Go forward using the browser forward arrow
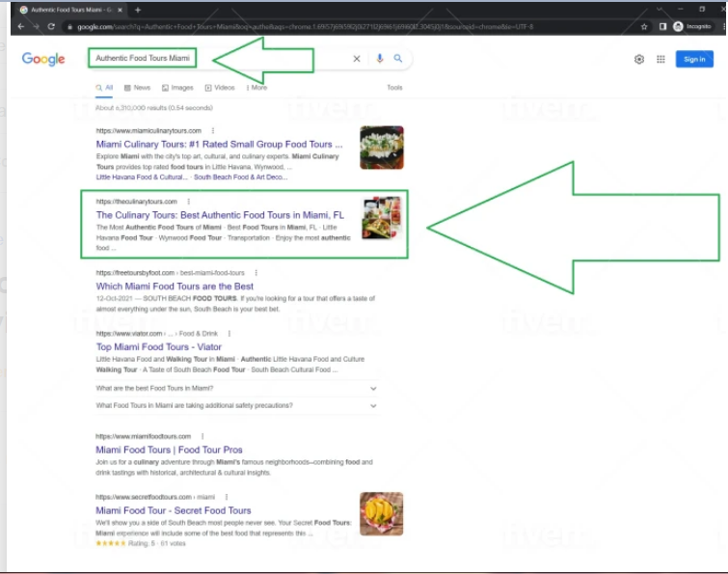The image size is (728, 574). click(36, 26)
